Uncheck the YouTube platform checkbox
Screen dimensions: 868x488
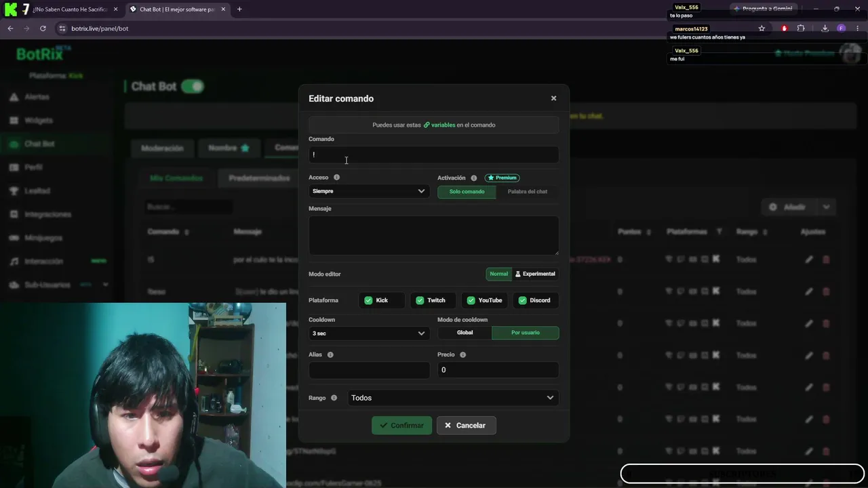tap(471, 300)
